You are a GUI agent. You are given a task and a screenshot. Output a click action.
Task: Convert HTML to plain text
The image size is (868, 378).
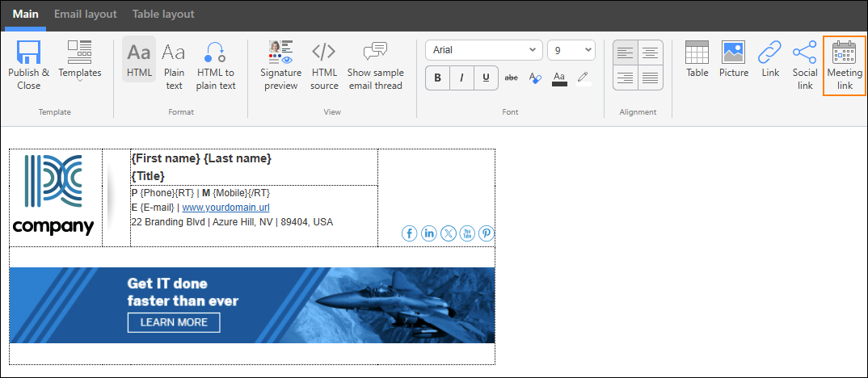tap(216, 65)
